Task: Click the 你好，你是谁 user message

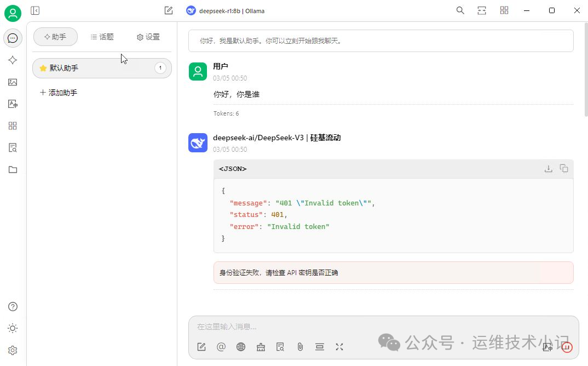Action: 237,94
